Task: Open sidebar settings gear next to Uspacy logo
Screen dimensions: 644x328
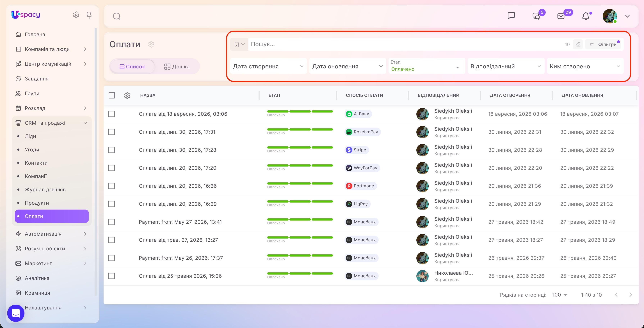Action: pyautogui.click(x=76, y=15)
